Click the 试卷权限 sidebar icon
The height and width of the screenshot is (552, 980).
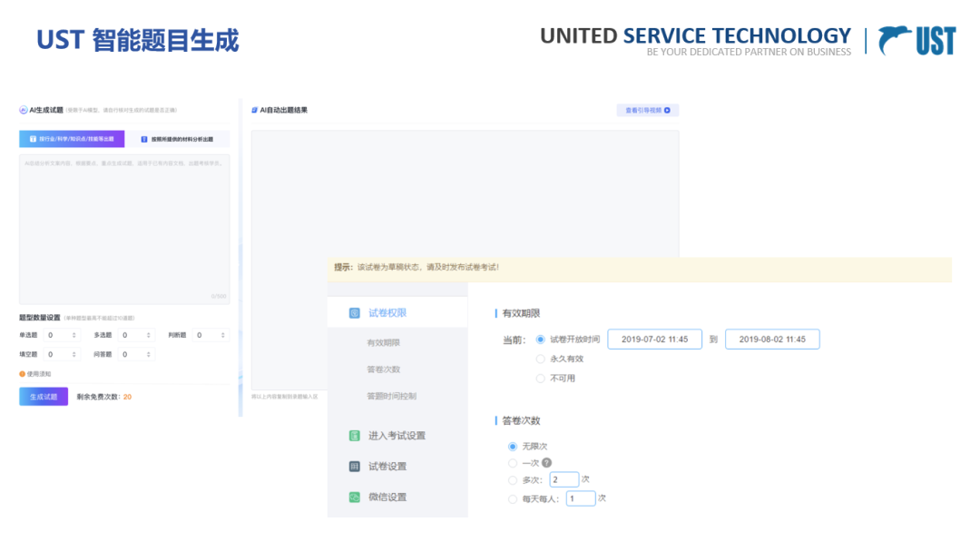coord(355,313)
